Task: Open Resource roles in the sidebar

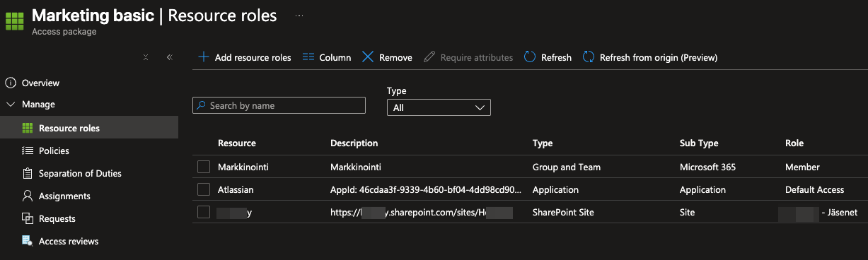Action: click(x=69, y=128)
